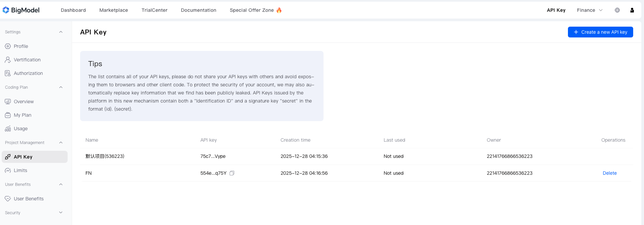Open the user account avatar icon
The width and height of the screenshot is (644, 225).
pyautogui.click(x=632, y=10)
